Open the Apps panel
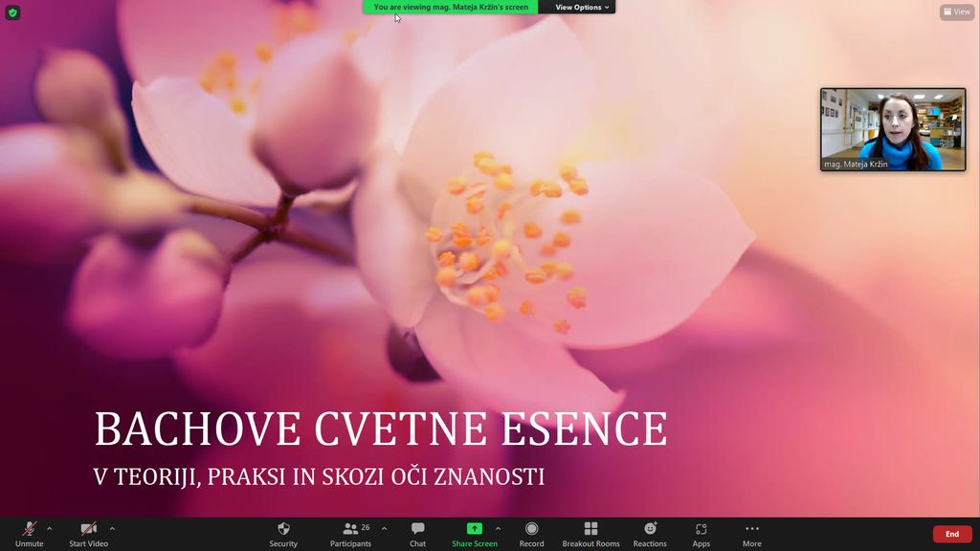This screenshot has width=980, height=551. pos(701,529)
